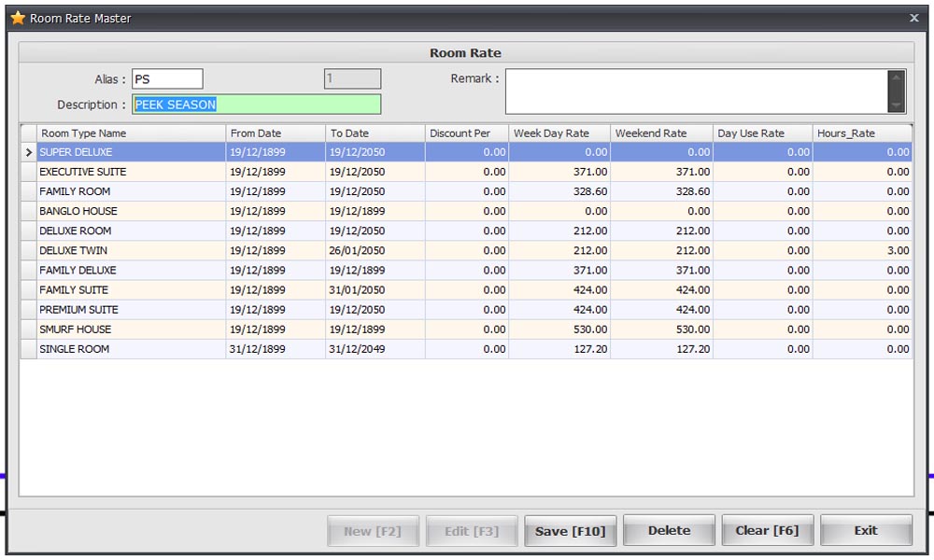Click Weekend Rate 127.20 for SINGLE ROOM
This screenshot has width=934, height=560.
tap(662, 349)
